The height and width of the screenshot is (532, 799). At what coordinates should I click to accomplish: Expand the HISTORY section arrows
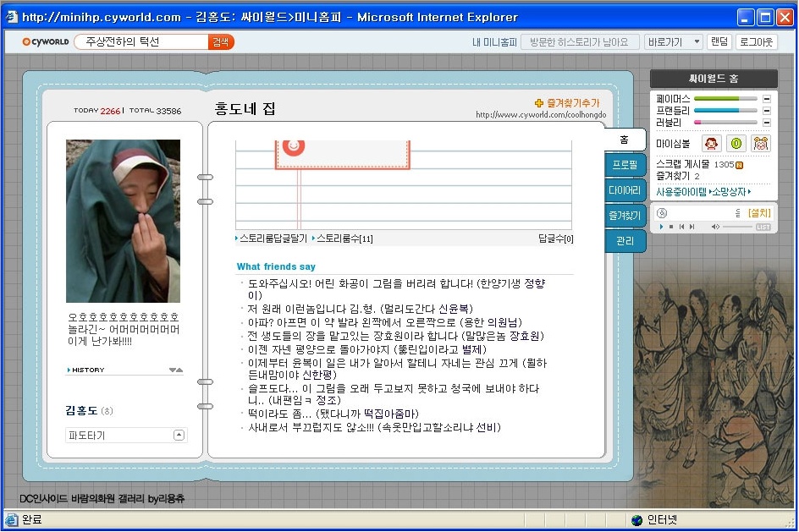(x=176, y=370)
